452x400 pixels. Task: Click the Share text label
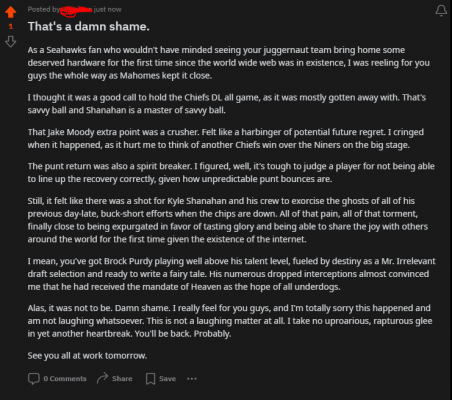tap(122, 379)
